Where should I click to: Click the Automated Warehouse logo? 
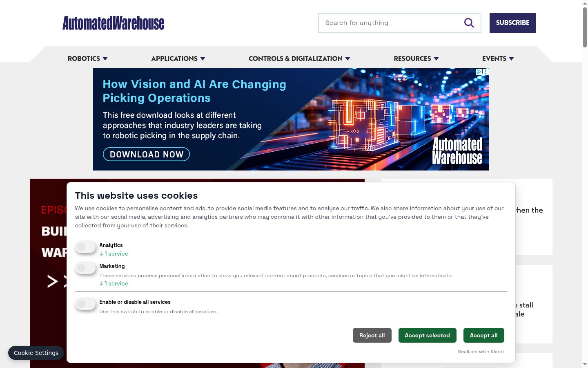(113, 23)
